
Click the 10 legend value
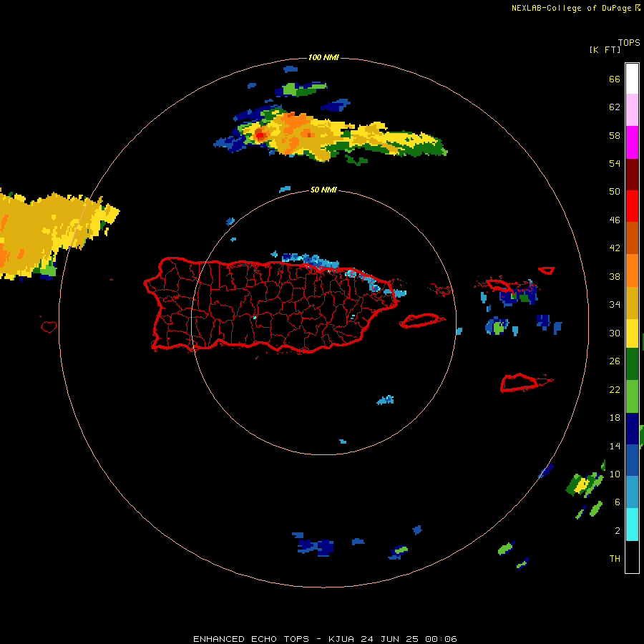click(615, 474)
